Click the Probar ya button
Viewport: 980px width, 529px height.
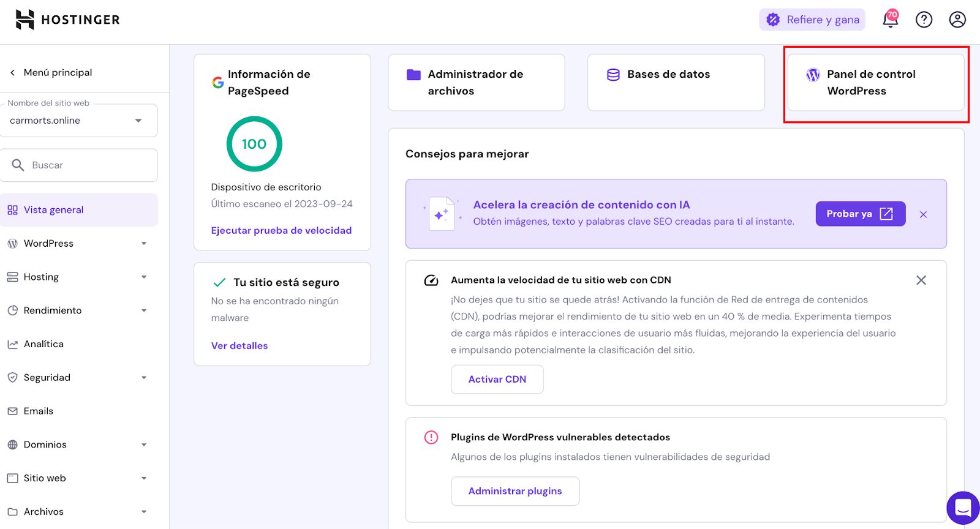click(x=860, y=214)
